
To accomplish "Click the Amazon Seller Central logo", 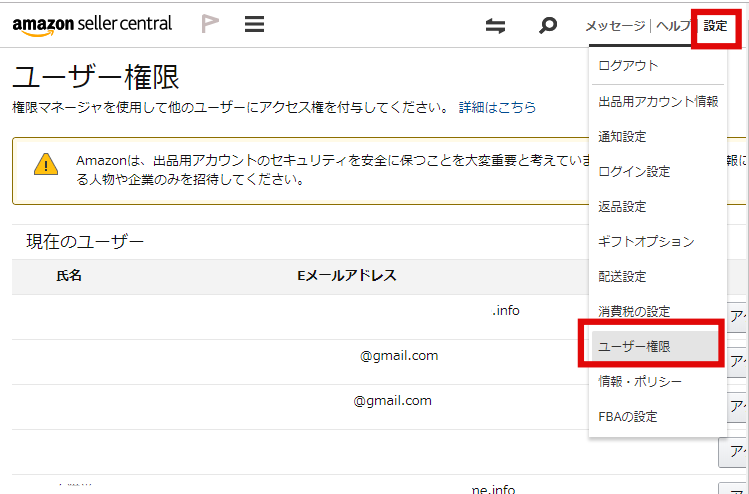I will [x=92, y=24].
